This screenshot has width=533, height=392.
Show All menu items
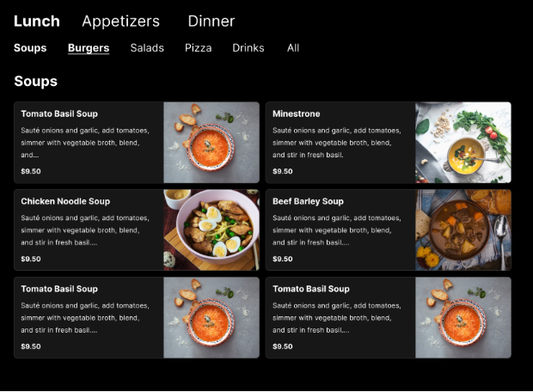point(293,48)
